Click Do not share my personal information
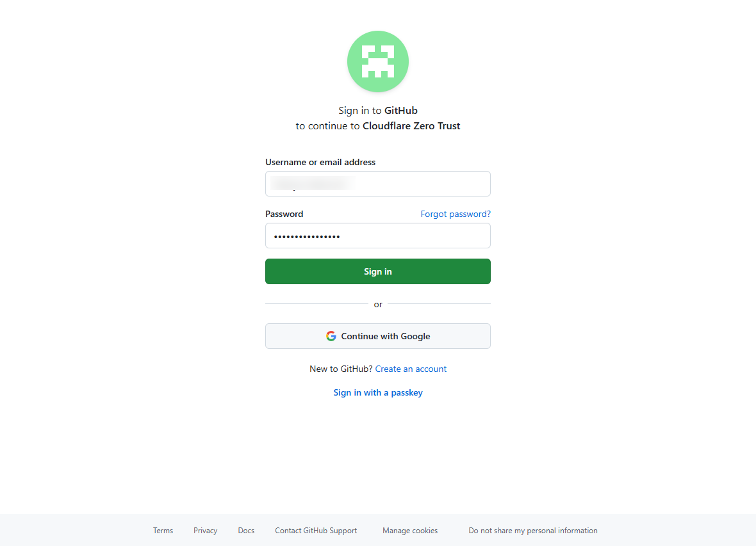The image size is (756, 546). tap(533, 531)
